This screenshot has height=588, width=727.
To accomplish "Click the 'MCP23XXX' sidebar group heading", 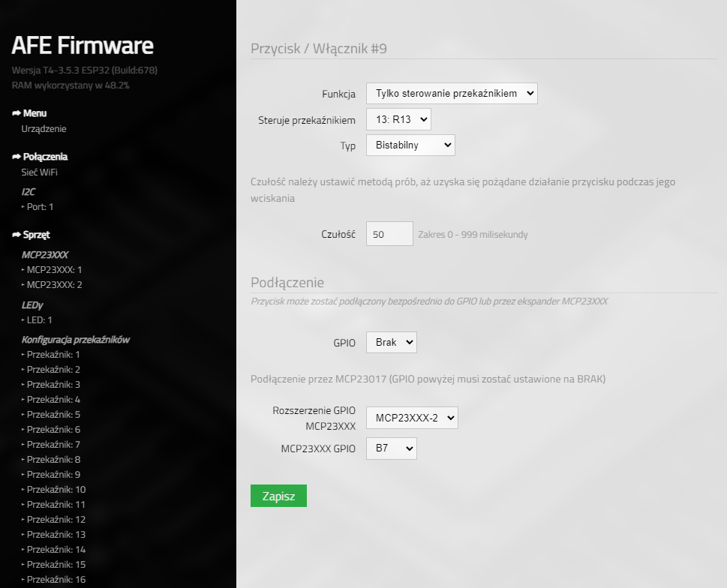I will tap(45, 255).
